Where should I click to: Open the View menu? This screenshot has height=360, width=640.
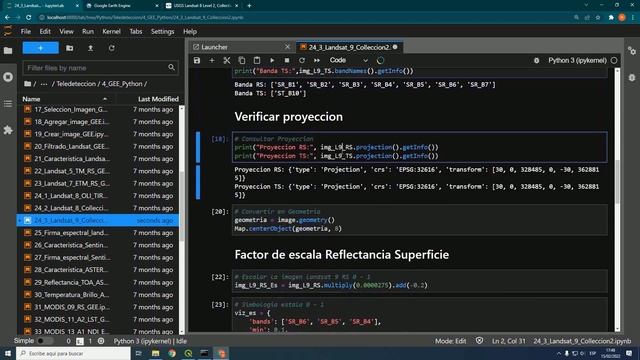[x=66, y=31]
